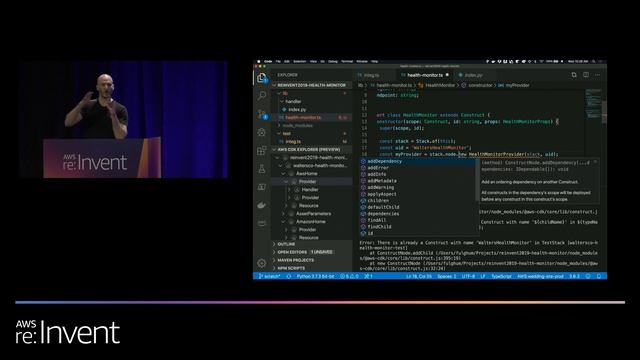Image resolution: width=640 pixels, height=360 pixels.
Task: Open index.py in the file tree
Action: [x=312, y=109]
